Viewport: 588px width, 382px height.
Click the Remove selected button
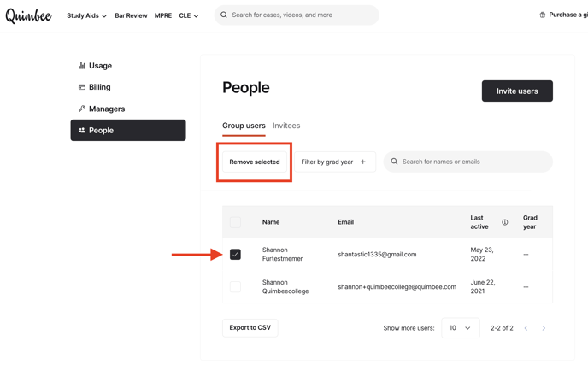pyautogui.click(x=255, y=162)
